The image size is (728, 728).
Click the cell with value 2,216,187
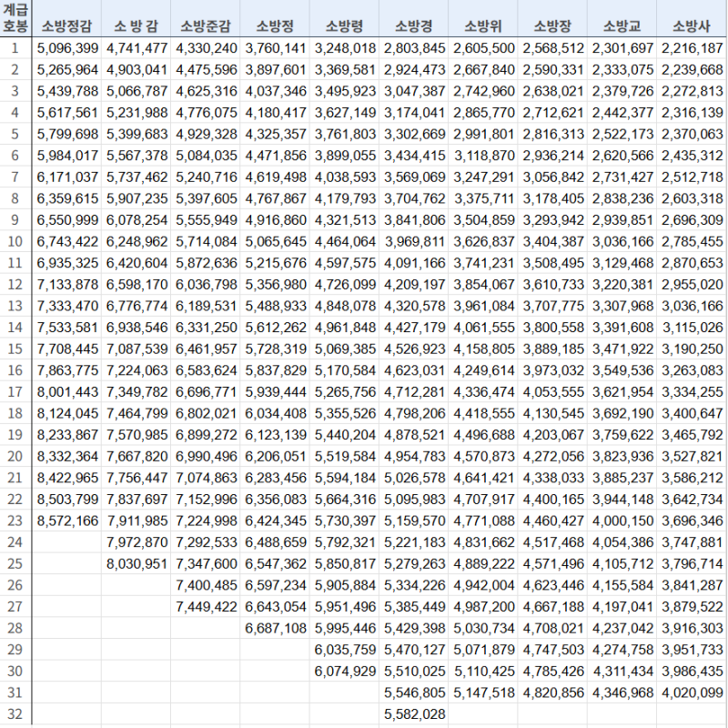692,48
